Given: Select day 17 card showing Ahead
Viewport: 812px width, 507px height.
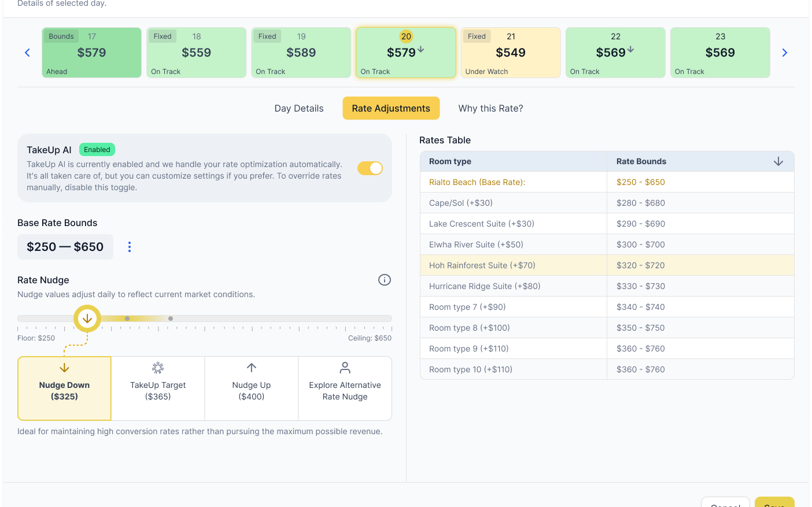Looking at the screenshot, I should coord(91,53).
